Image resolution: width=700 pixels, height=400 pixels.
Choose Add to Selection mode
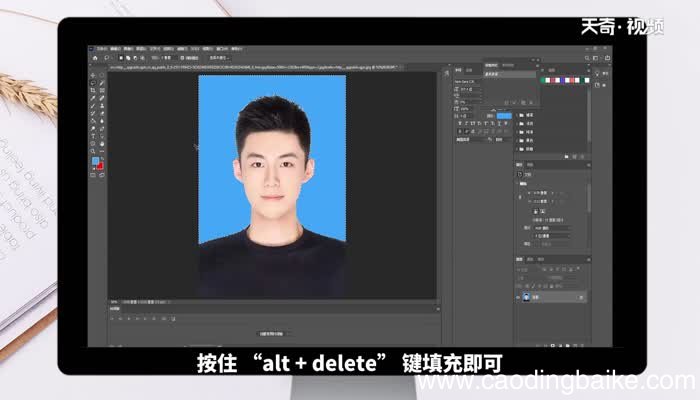click(128, 58)
